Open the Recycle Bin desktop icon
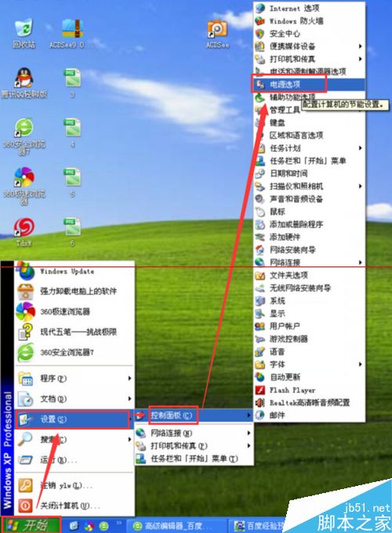The image size is (392, 533). click(x=24, y=33)
